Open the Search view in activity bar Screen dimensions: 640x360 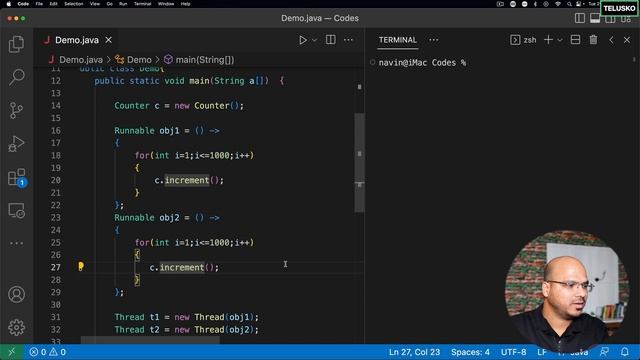click(x=16, y=77)
